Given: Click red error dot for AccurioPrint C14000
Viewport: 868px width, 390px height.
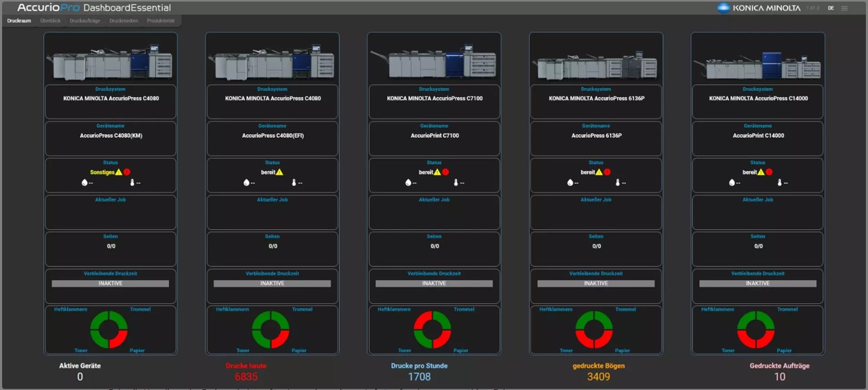Looking at the screenshot, I should tap(769, 172).
